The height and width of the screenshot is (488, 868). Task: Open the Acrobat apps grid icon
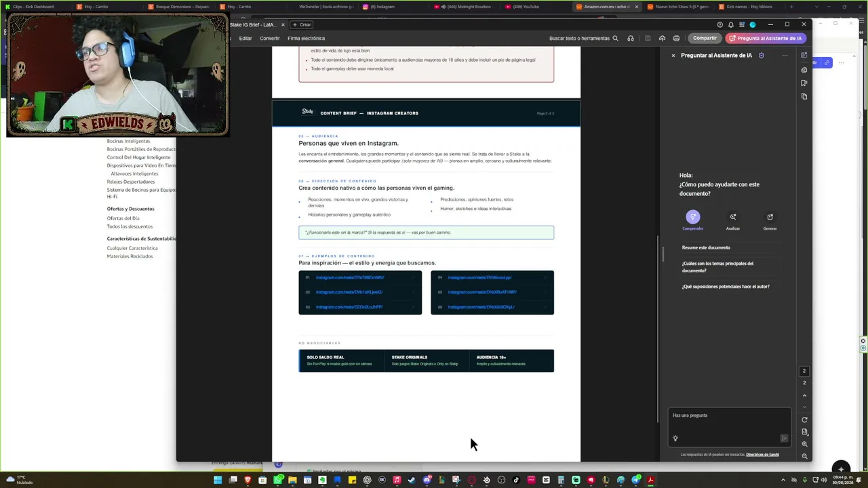click(x=741, y=24)
